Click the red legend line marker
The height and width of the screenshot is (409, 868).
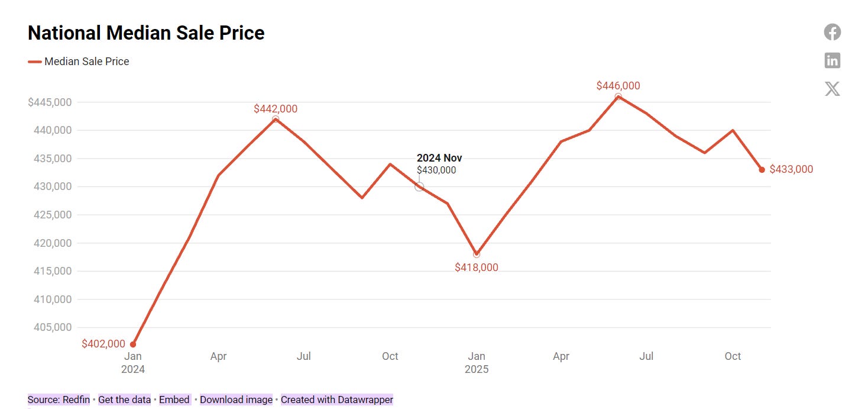point(35,61)
